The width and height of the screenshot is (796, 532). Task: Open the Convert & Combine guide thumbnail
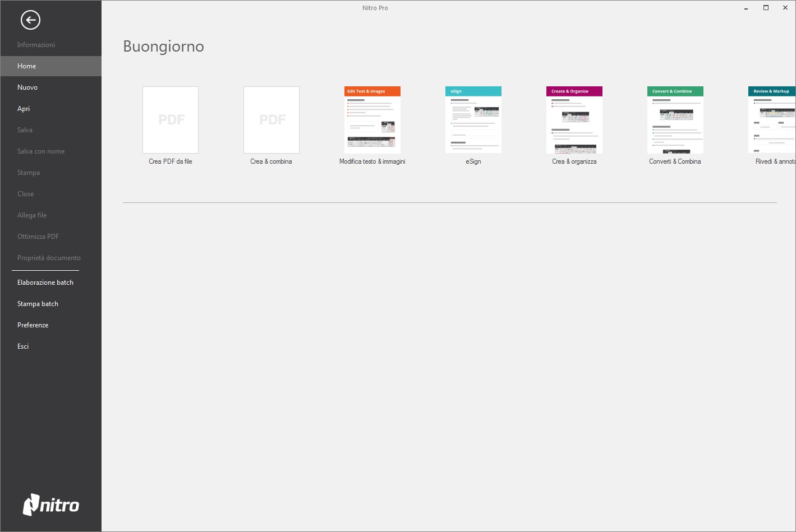click(675, 120)
